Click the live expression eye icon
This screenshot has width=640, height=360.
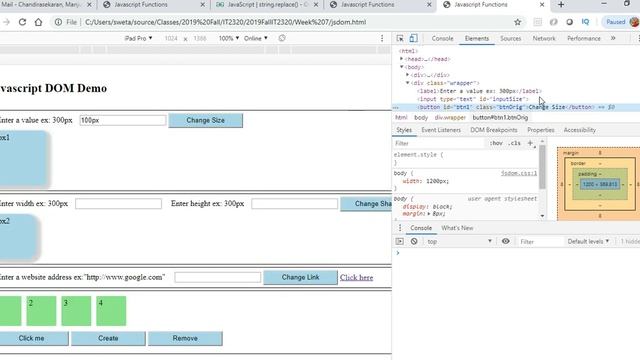tap(505, 241)
